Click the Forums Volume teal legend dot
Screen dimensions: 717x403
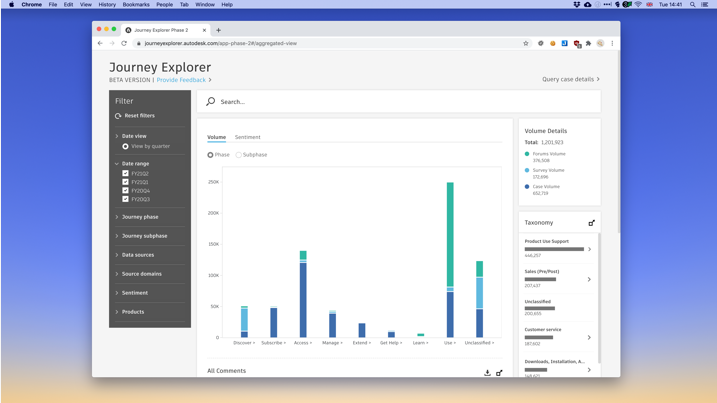527,154
